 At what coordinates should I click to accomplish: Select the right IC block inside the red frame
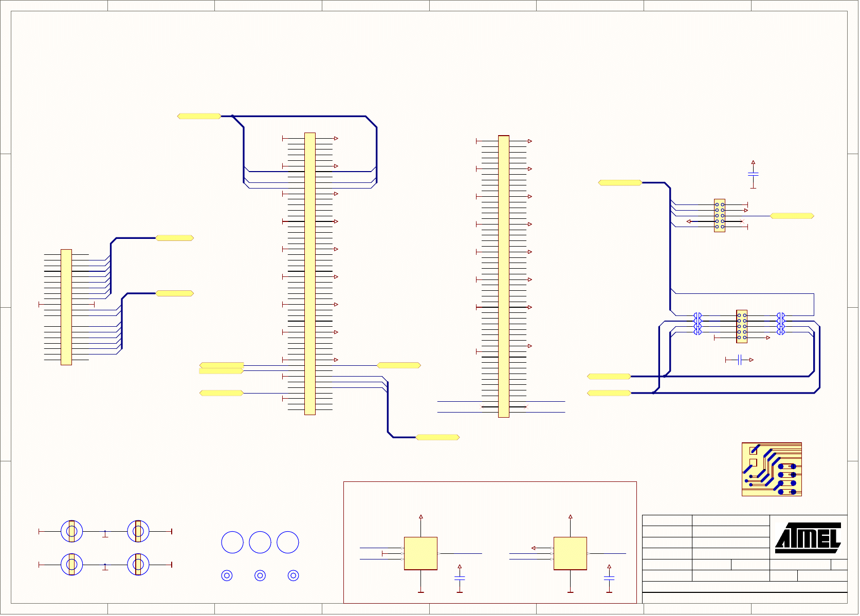[570, 553]
